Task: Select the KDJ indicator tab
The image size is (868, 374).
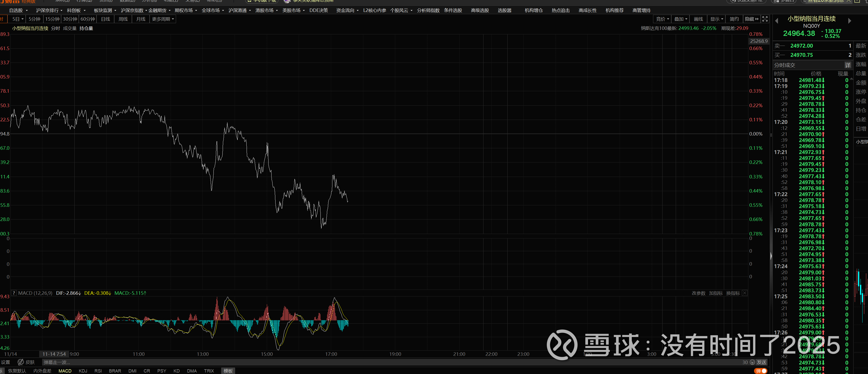Action: coord(83,371)
